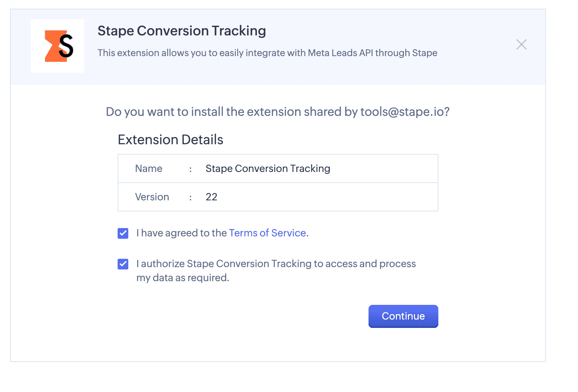Viewport: 578px width, 392px height.
Task: Select the version number 22
Action: click(x=211, y=197)
